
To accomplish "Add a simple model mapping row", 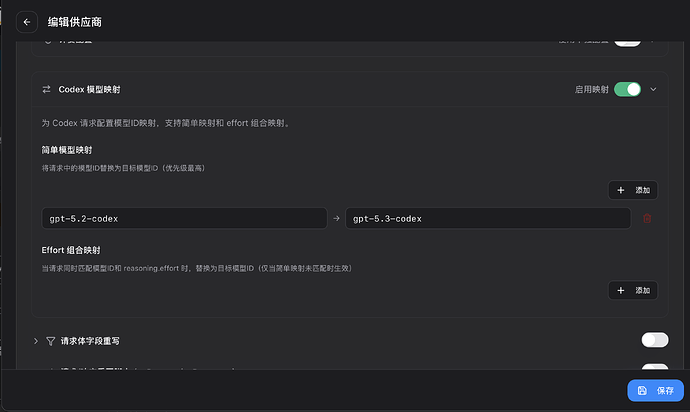I will click(x=633, y=190).
